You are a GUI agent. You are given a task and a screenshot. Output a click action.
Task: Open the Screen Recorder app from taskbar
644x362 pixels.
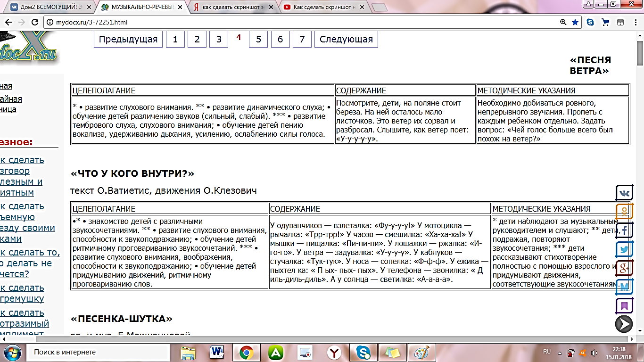[x=305, y=352]
